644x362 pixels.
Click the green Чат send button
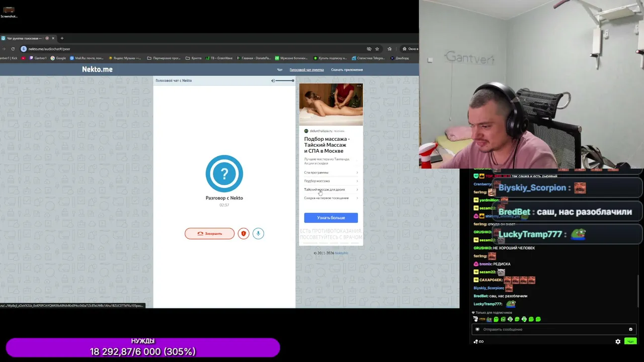(630, 341)
